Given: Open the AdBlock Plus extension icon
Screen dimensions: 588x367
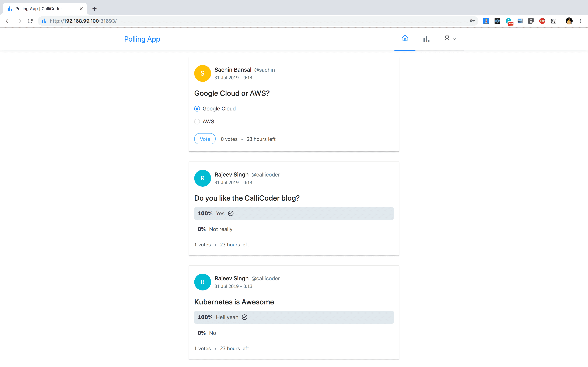Looking at the screenshot, I should point(542,21).
